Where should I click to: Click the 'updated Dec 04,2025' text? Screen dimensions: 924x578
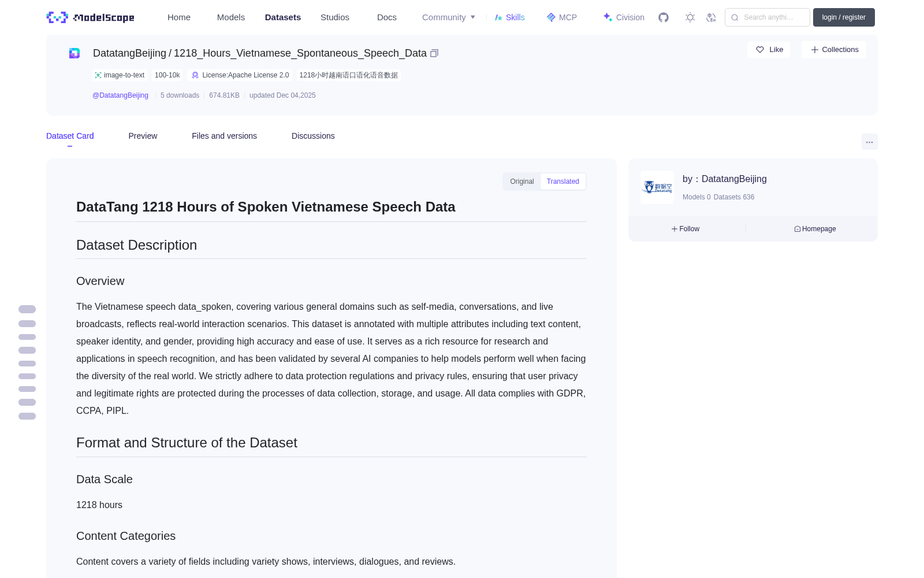(x=282, y=95)
